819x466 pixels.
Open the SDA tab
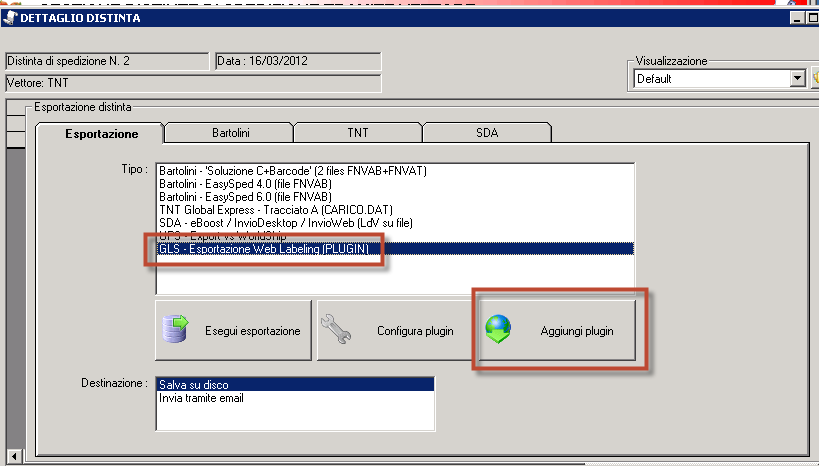tap(487, 133)
